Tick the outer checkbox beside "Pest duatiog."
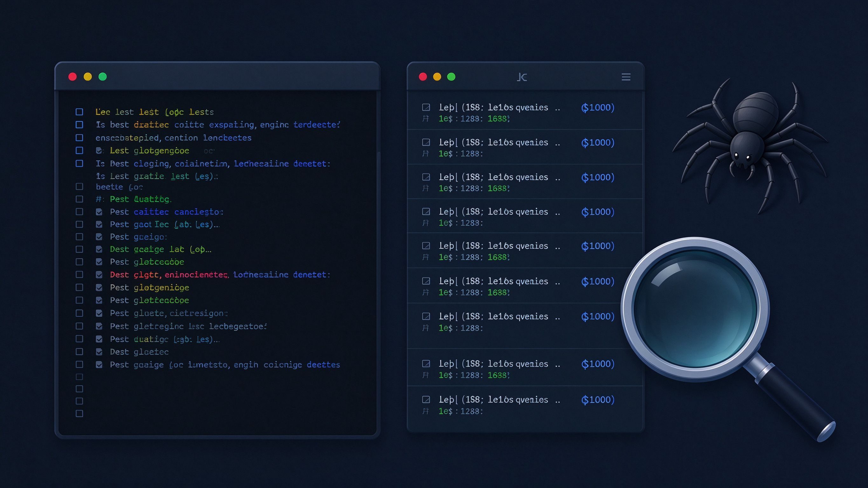Image resolution: width=868 pixels, height=488 pixels. [79, 199]
